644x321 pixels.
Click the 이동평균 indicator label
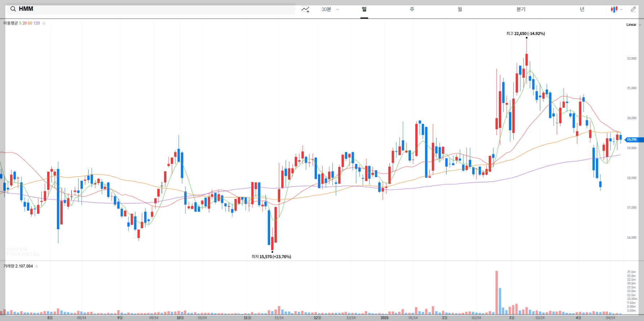(x=10, y=23)
